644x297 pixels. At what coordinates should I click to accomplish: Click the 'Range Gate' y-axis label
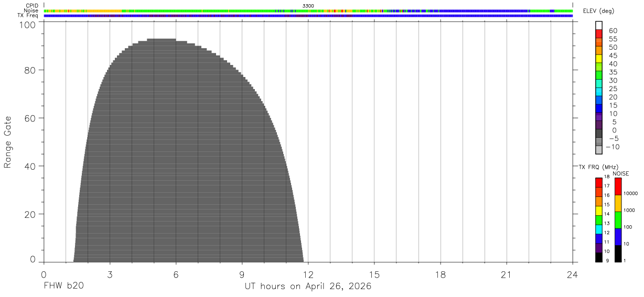8,142
